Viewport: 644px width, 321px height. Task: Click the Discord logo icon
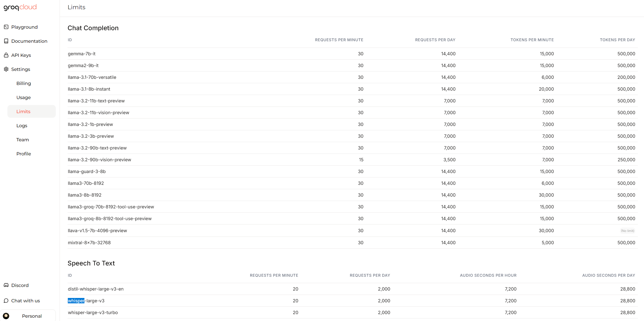(6, 285)
